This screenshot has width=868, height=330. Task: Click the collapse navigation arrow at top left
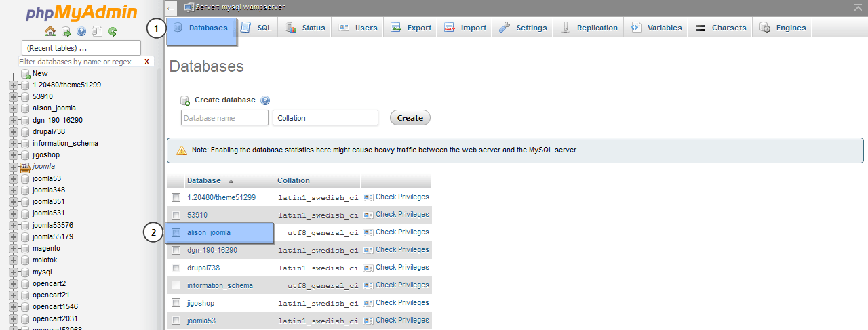(x=171, y=7)
